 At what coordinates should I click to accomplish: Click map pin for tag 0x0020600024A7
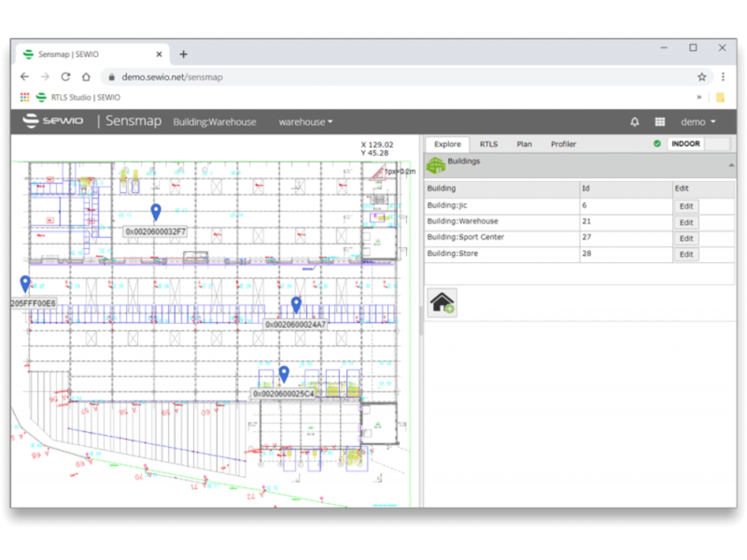point(296,305)
